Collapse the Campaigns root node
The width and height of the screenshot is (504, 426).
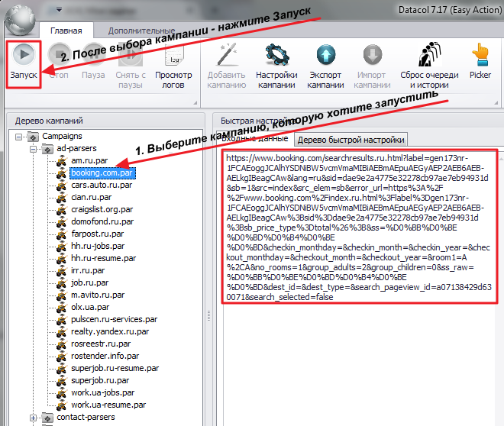18,137
